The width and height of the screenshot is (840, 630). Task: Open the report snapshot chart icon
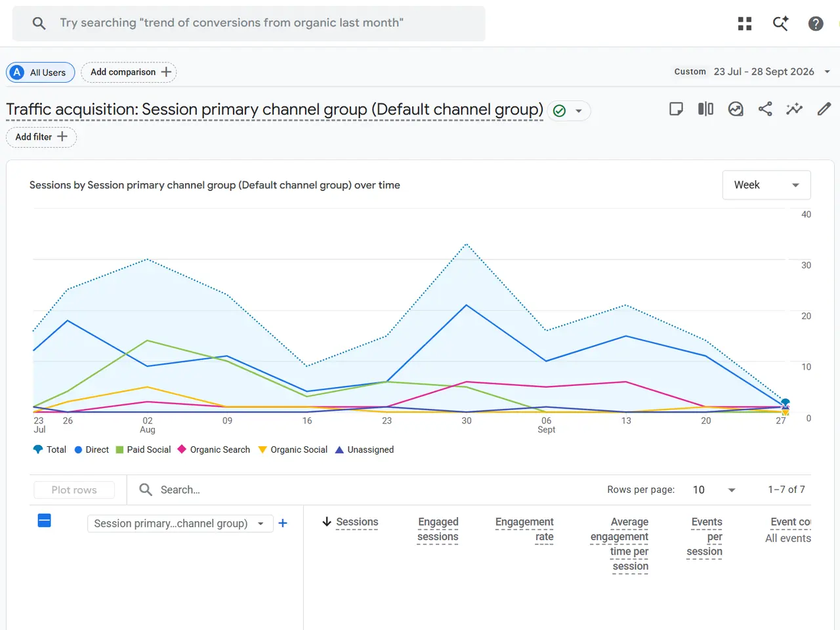click(x=736, y=109)
